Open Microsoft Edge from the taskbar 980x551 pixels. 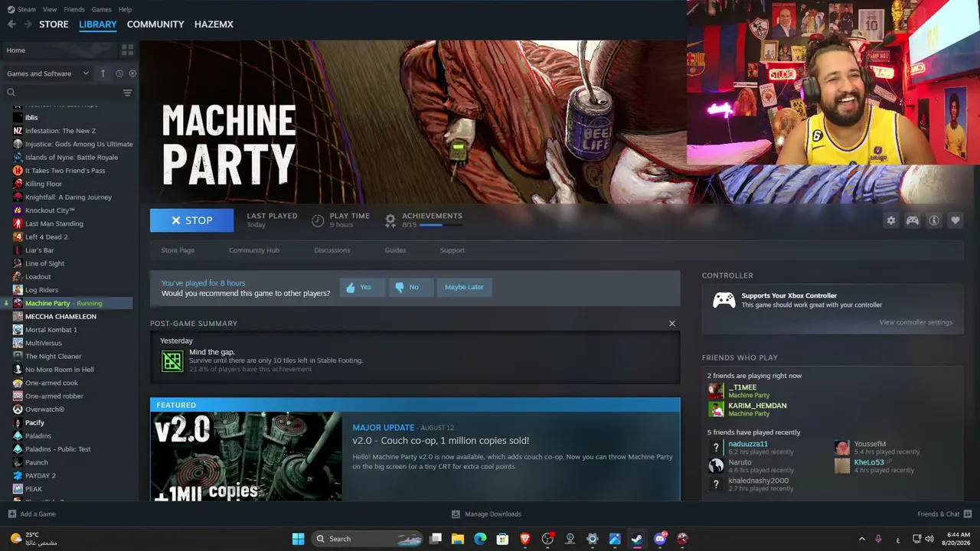click(480, 539)
